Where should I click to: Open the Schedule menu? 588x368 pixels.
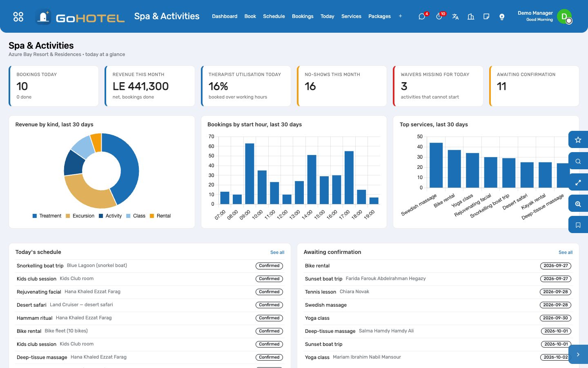click(274, 16)
